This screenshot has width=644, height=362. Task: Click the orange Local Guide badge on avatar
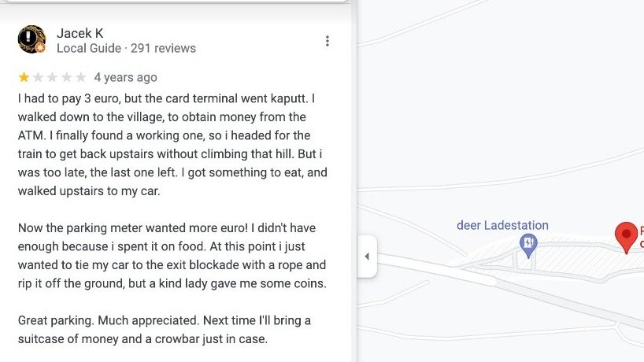[40, 48]
